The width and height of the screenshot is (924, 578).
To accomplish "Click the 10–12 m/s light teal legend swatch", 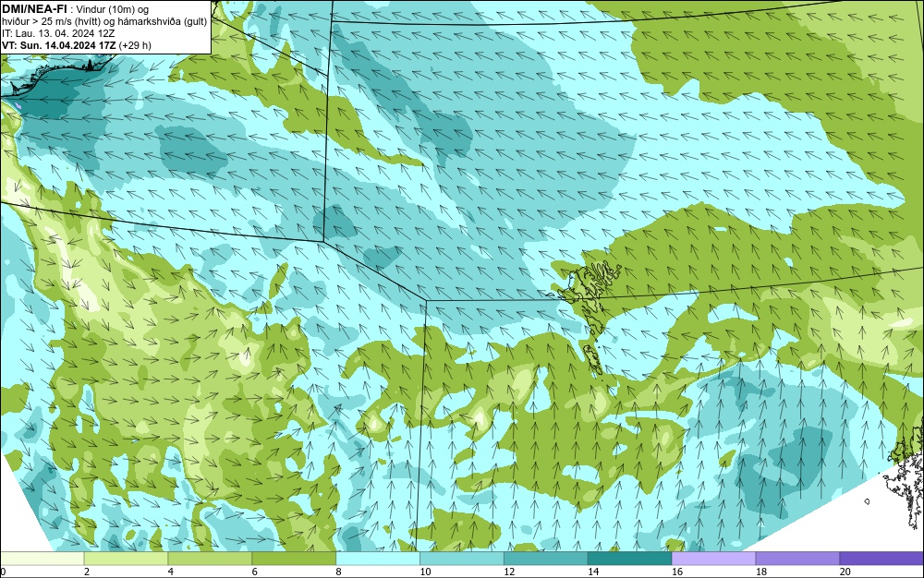I will [x=462, y=559].
